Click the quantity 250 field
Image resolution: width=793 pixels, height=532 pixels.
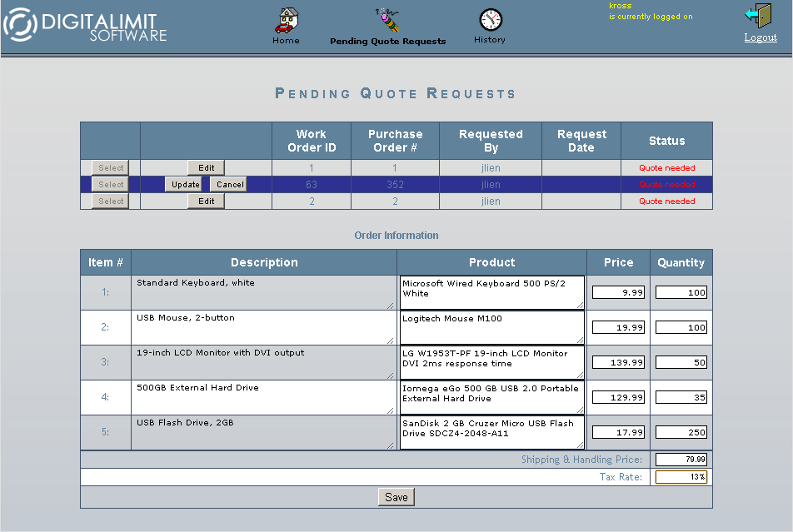click(x=681, y=432)
